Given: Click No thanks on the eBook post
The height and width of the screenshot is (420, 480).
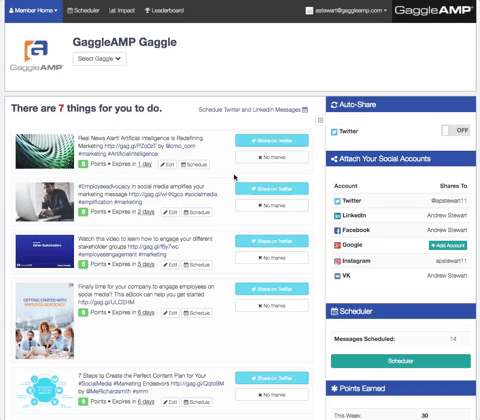Looking at the screenshot, I should pyautogui.click(x=272, y=306).
